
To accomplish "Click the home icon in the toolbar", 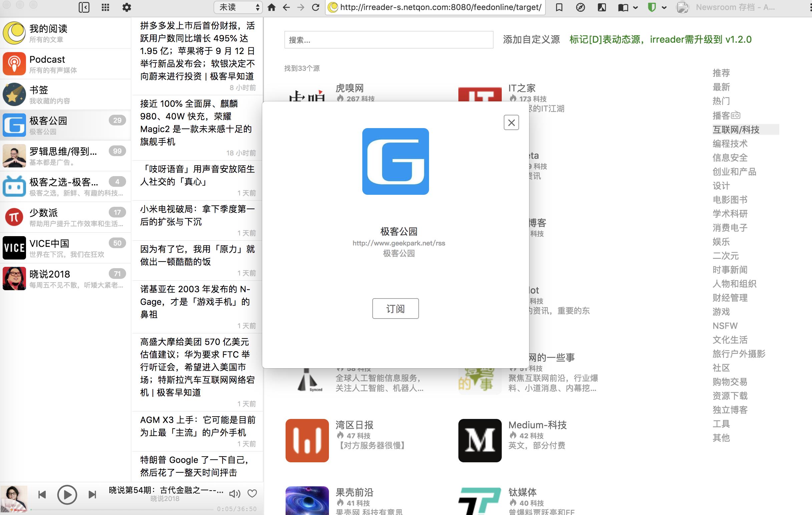I will point(272,7).
